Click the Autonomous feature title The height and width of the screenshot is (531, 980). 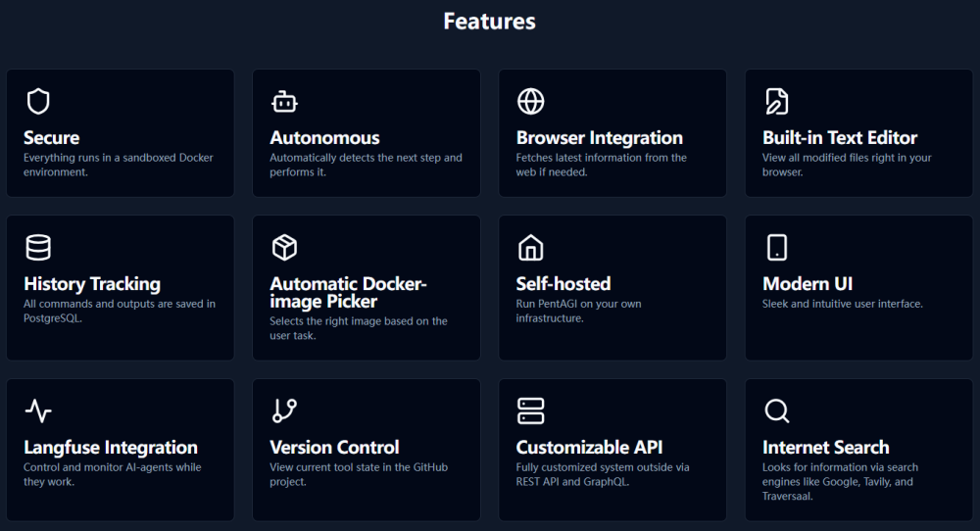324,138
